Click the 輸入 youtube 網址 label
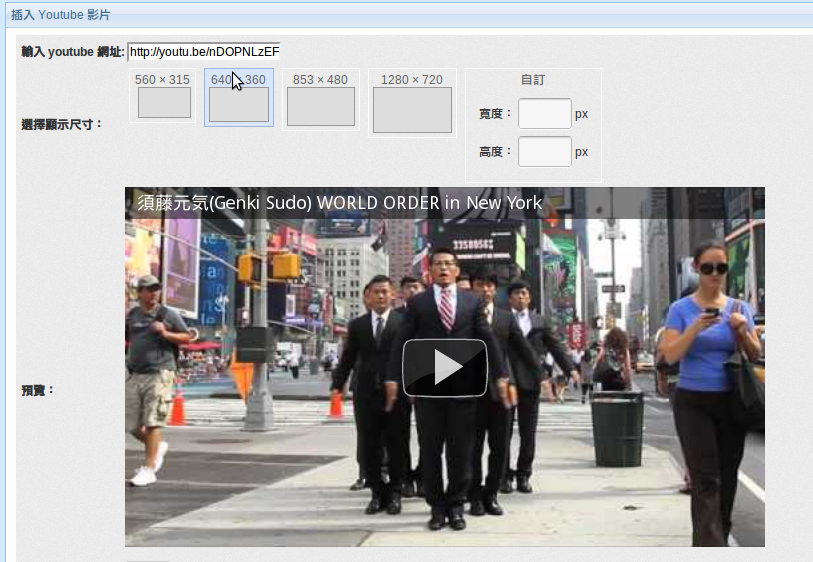Screen dimensions: 813x562 click(73, 52)
